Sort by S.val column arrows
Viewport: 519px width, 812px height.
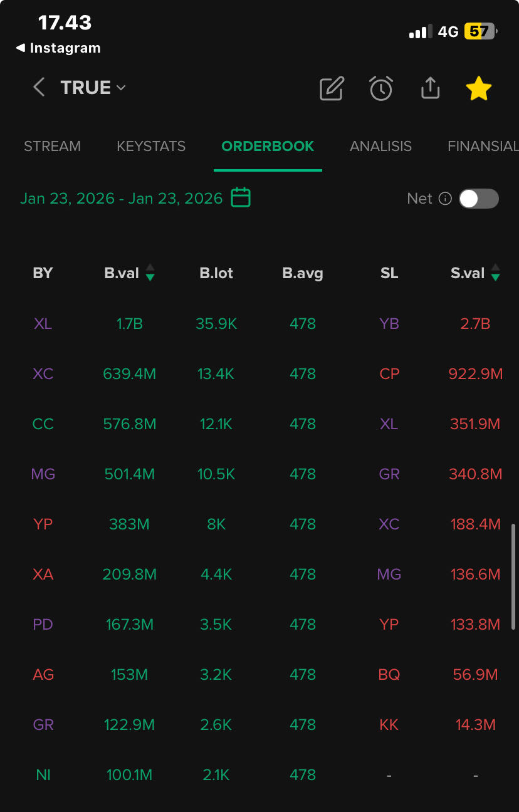pyautogui.click(x=496, y=273)
